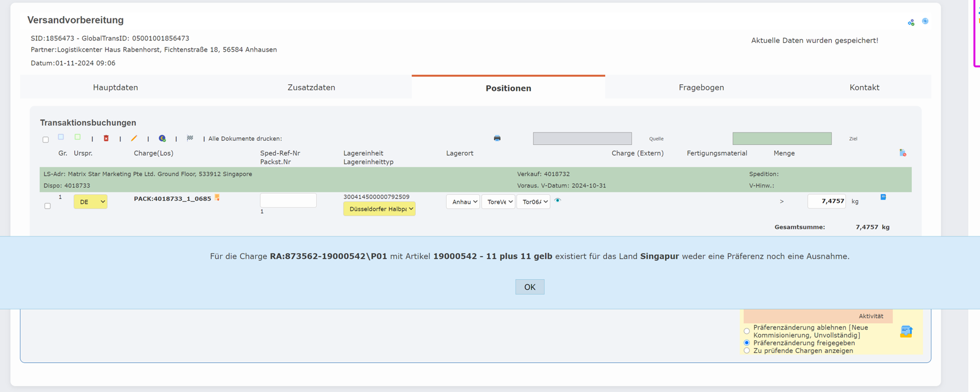Click the share icon at top right
Screen dimensions: 980x392
pyautogui.click(x=911, y=23)
